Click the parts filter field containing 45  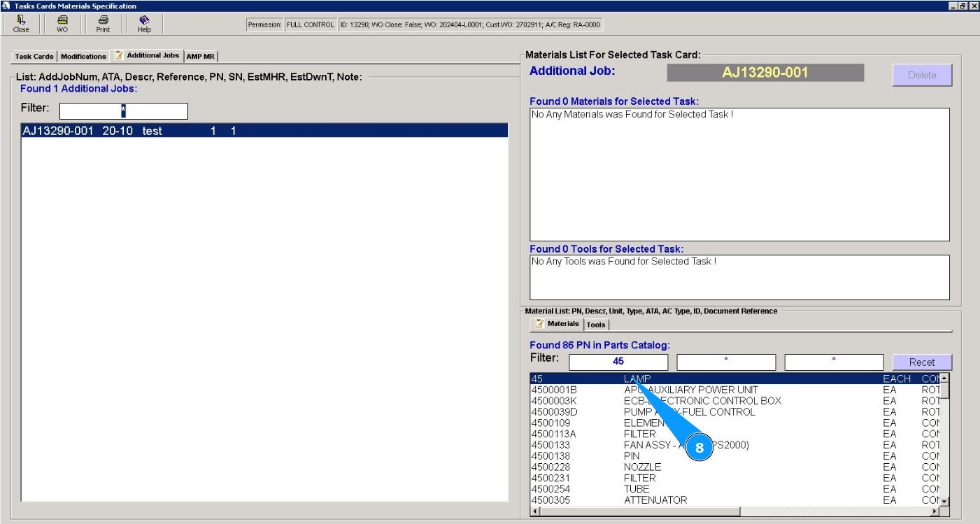point(618,362)
